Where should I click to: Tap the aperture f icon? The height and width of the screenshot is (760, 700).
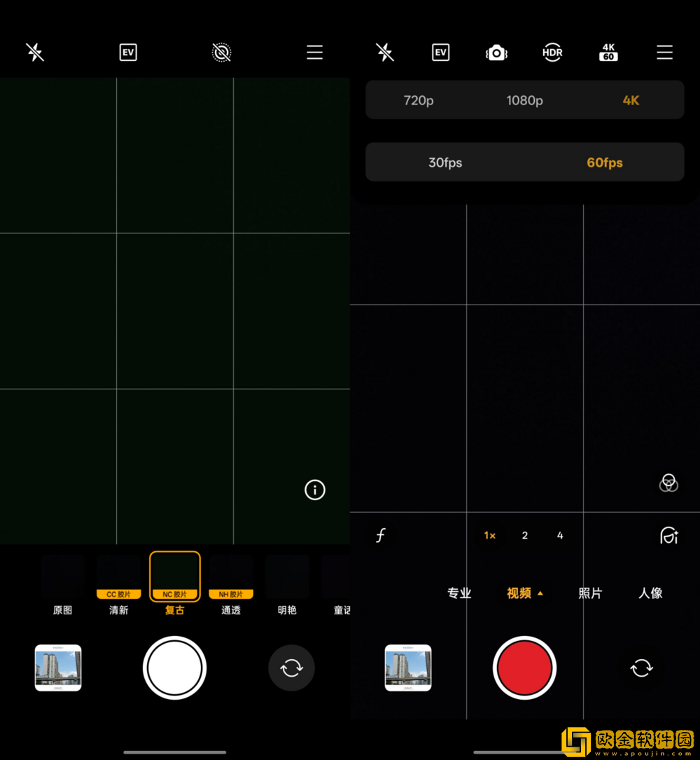coord(381,536)
